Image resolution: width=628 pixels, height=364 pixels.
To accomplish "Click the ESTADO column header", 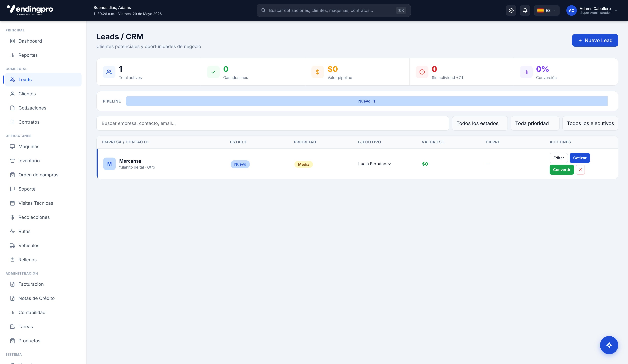I will (238, 142).
